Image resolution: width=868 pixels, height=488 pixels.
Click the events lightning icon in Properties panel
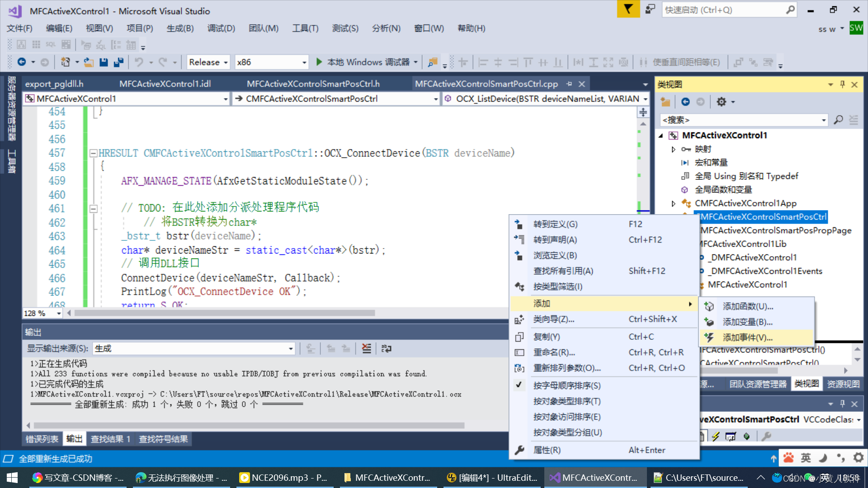pos(715,436)
